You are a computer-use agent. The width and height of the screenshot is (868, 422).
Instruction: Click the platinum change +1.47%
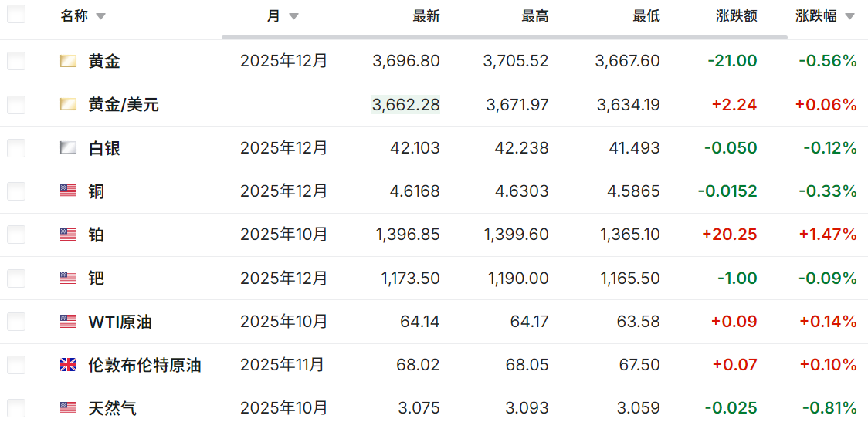(x=828, y=235)
